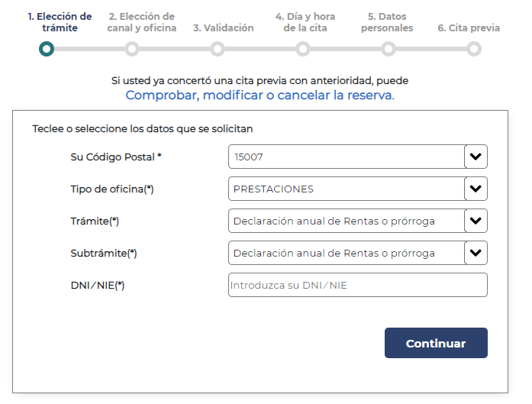Image resolution: width=532 pixels, height=404 pixels.
Task: Click the Continuar button
Action: [436, 343]
